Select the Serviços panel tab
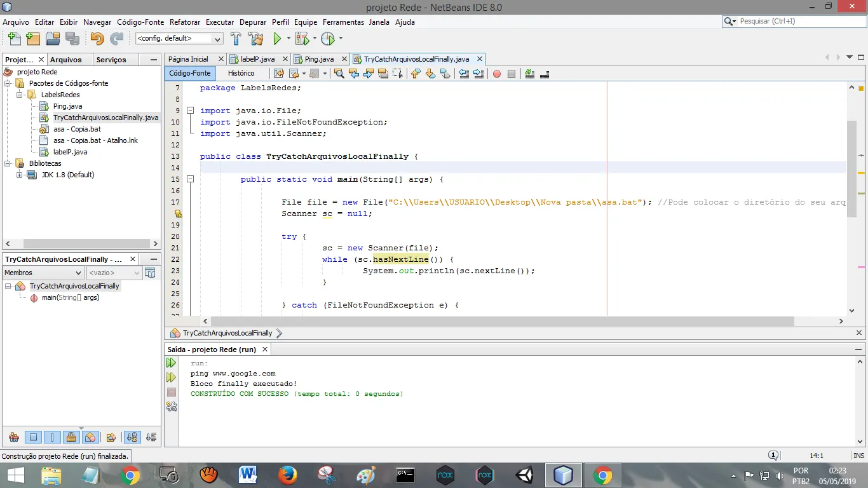Image resolution: width=868 pixels, height=488 pixels. (x=111, y=60)
